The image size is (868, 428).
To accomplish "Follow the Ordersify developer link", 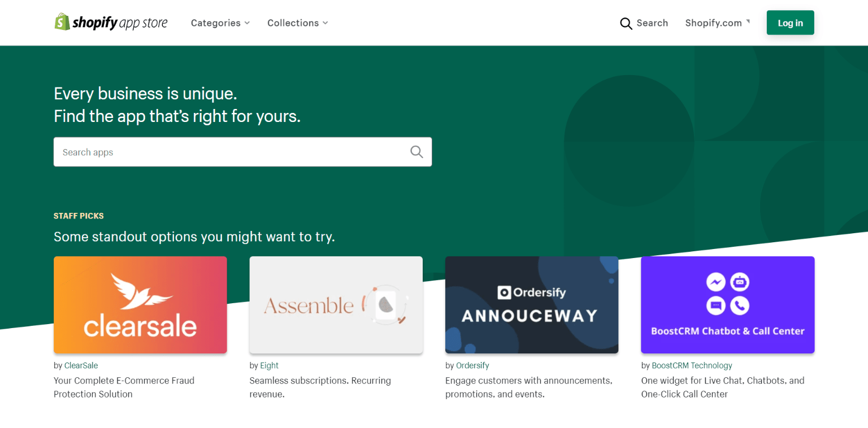I will pyautogui.click(x=472, y=365).
